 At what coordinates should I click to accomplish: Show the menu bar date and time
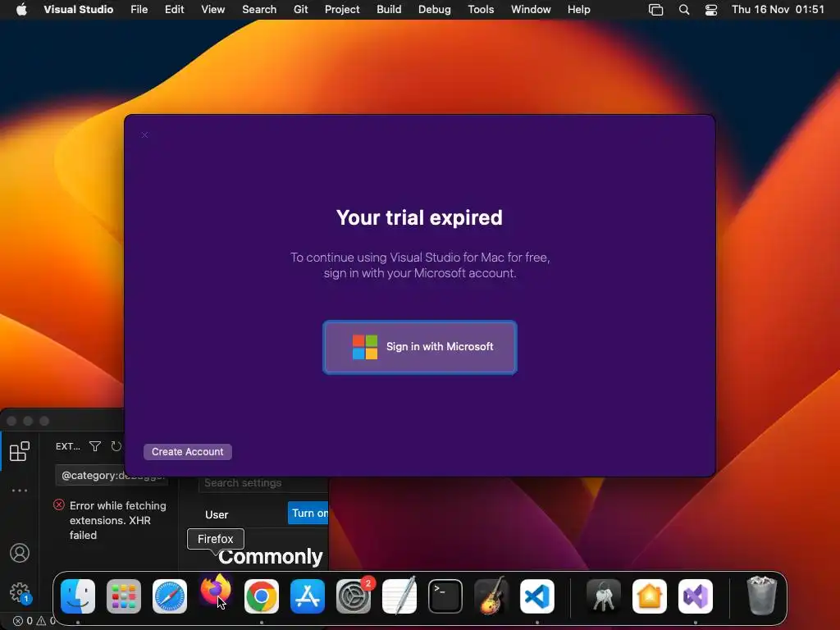point(778,9)
